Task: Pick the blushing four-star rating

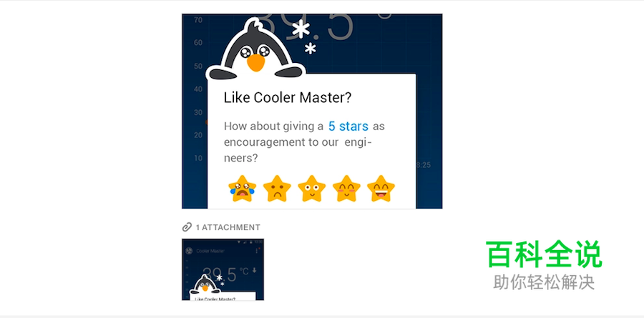Action: pyautogui.click(x=346, y=189)
